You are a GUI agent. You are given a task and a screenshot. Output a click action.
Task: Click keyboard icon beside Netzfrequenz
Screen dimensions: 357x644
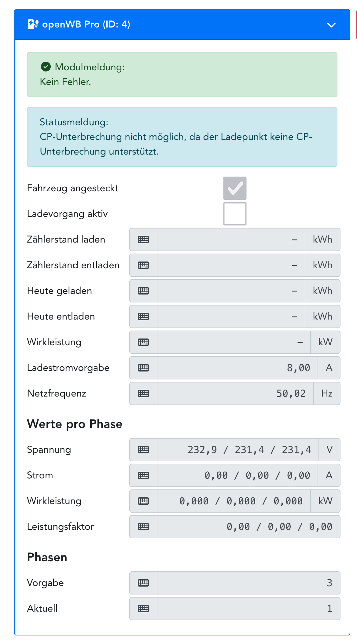click(143, 393)
